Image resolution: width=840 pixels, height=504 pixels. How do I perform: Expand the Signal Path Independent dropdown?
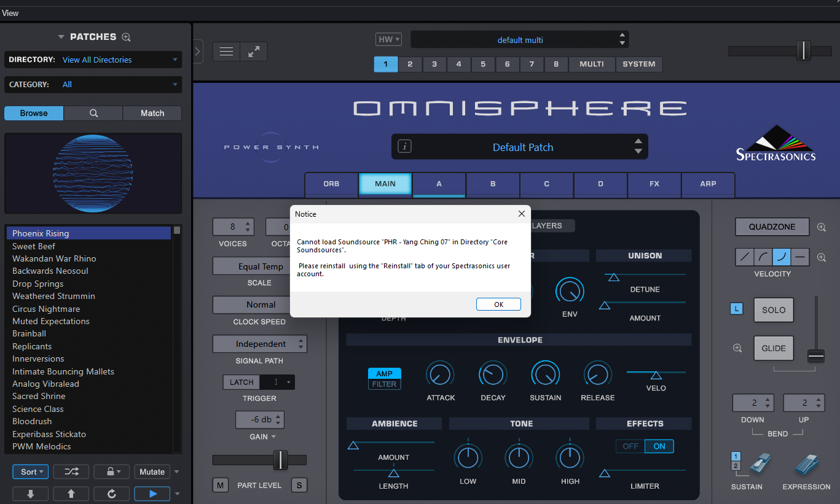click(x=260, y=344)
